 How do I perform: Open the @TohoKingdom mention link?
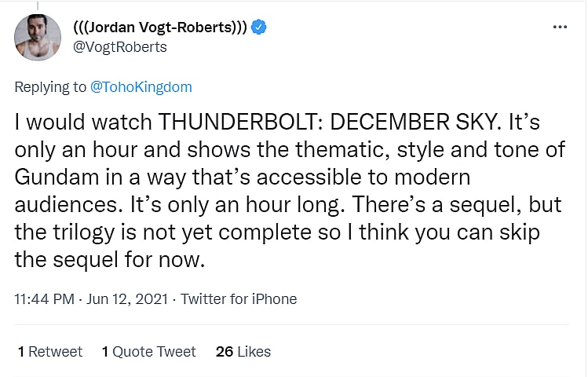pyautogui.click(x=141, y=86)
